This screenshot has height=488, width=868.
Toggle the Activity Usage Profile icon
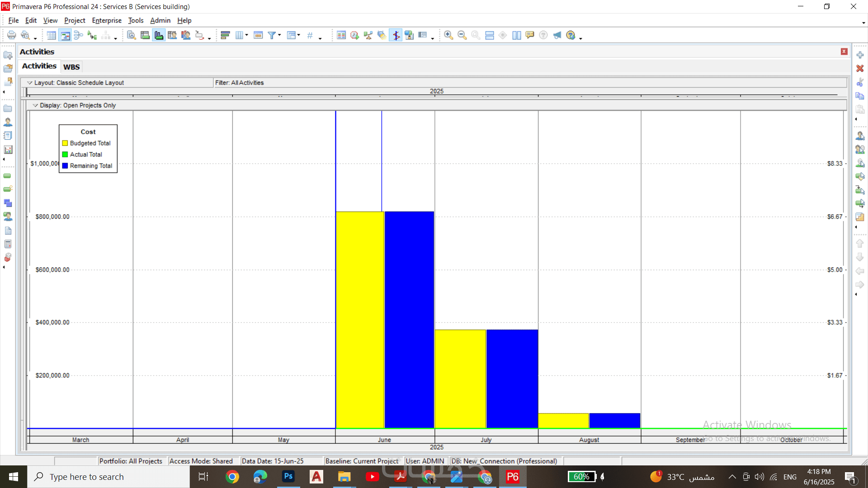159,35
